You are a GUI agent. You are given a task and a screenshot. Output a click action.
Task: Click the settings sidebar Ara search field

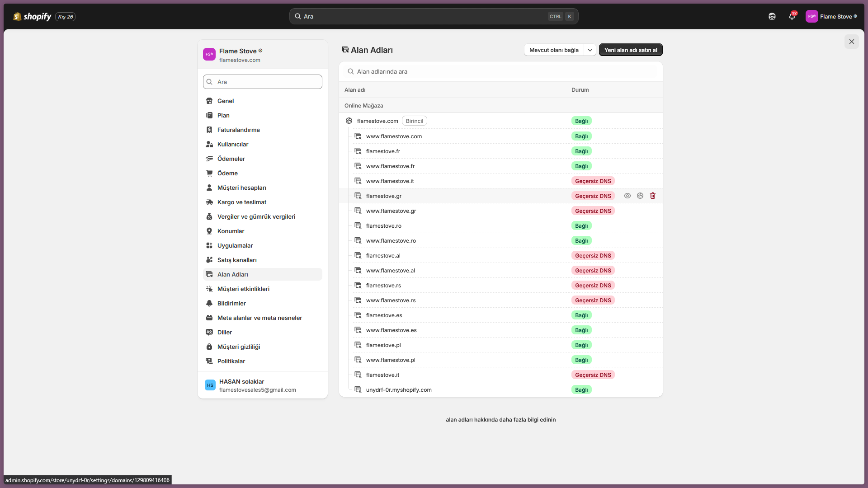coord(263,82)
